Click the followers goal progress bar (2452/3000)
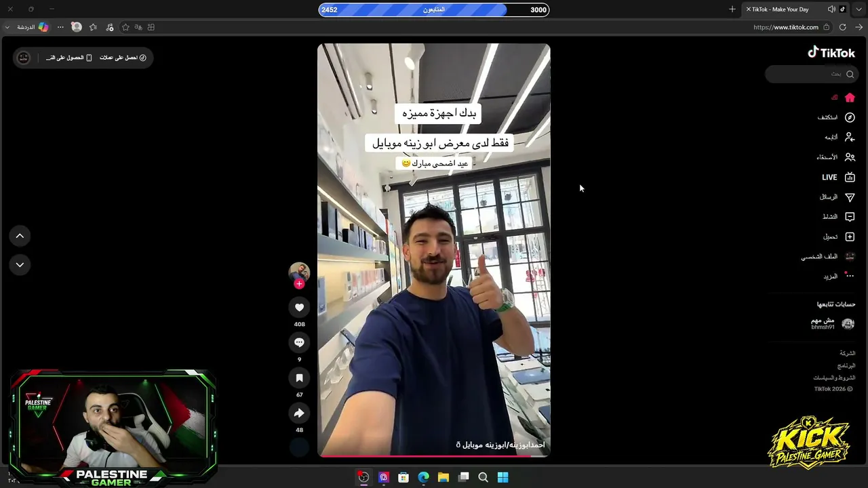 [x=434, y=9]
